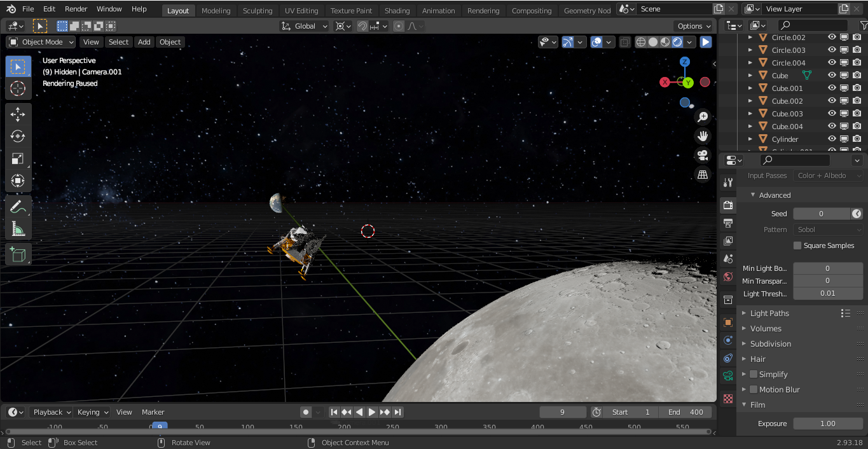Open the Render properties tab
The image size is (868, 449).
(x=728, y=205)
